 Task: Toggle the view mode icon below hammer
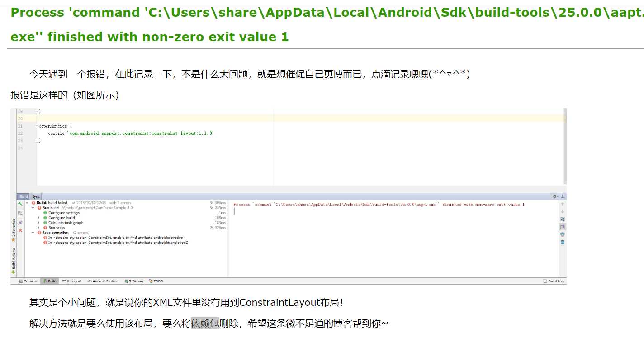(20, 213)
